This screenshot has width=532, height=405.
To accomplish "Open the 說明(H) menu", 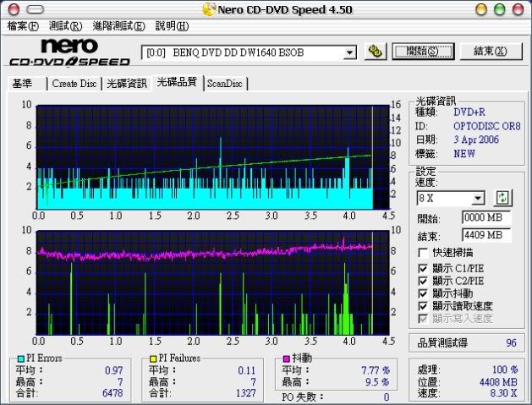I will [x=172, y=26].
